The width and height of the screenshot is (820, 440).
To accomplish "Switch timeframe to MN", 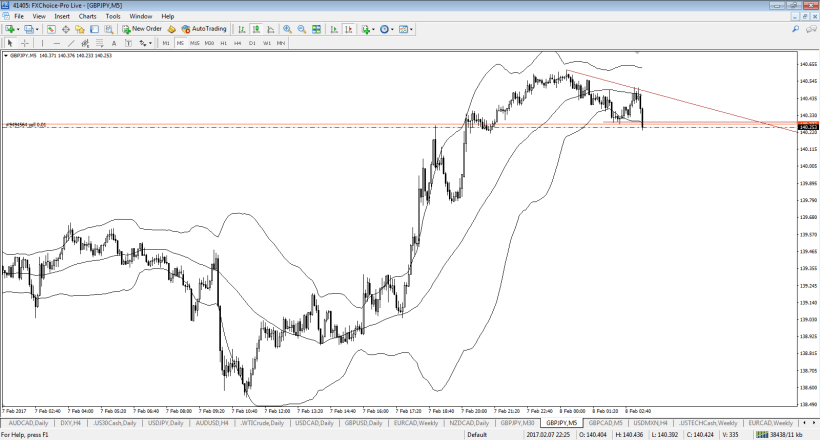I will [281, 43].
